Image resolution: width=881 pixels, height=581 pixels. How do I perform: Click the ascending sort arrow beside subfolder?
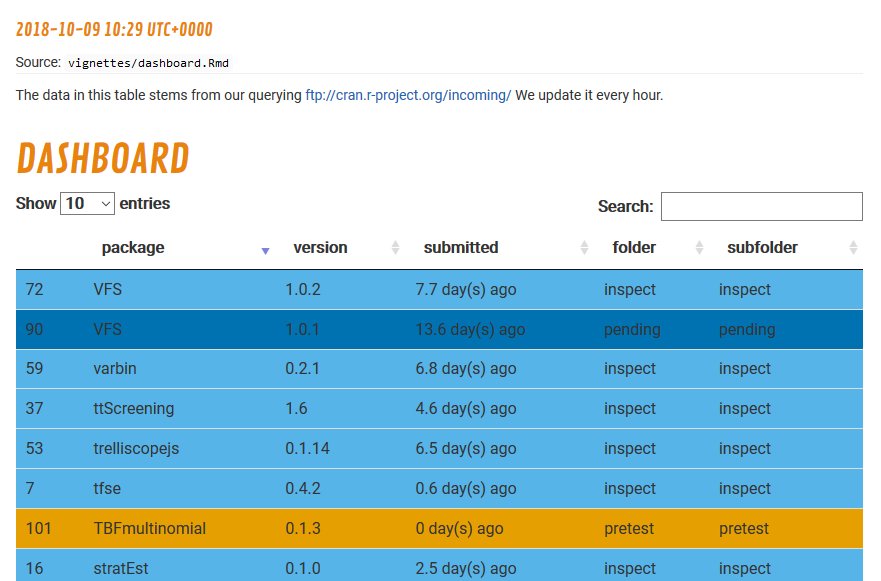click(855, 243)
